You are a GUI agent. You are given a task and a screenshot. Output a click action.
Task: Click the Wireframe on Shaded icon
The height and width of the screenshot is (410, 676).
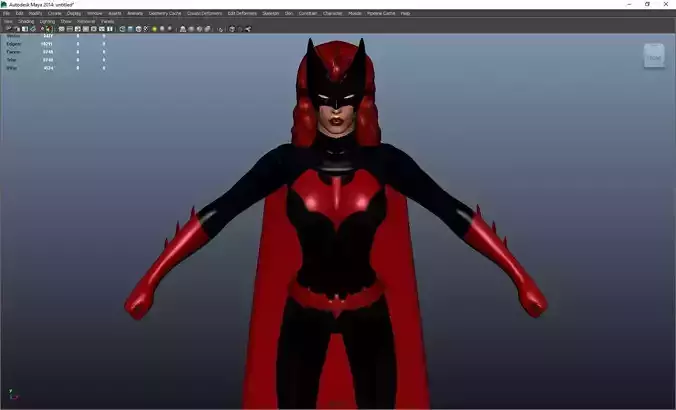coord(138,29)
